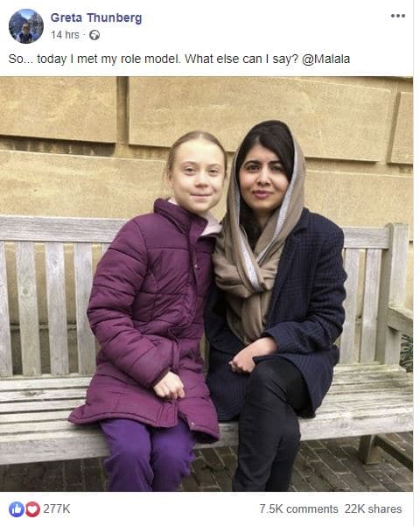The width and height of the screenshot is (420, 526).
Task: Click the red heart Love reaction icon
Action: pyautogui.click(x=32, y=509)
